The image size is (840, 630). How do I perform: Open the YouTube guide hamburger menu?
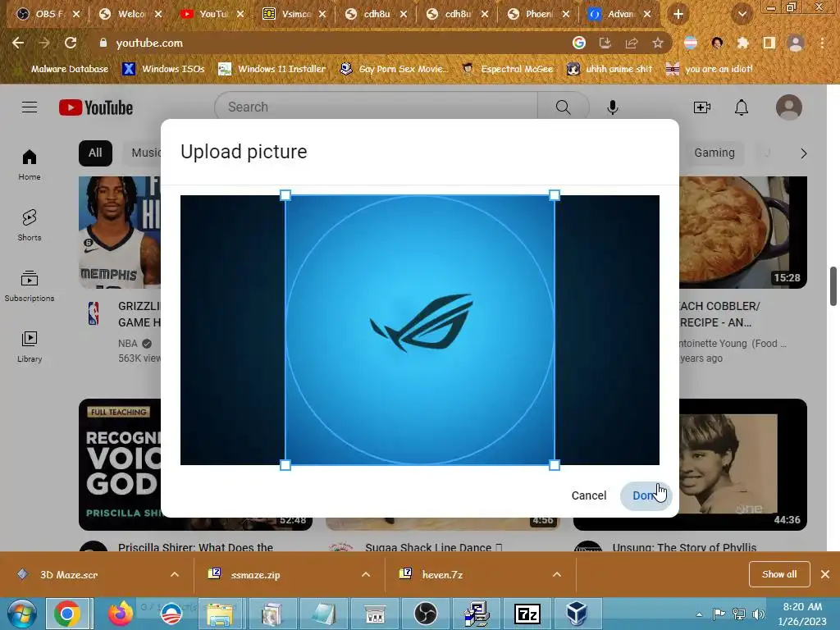[30, 107]
